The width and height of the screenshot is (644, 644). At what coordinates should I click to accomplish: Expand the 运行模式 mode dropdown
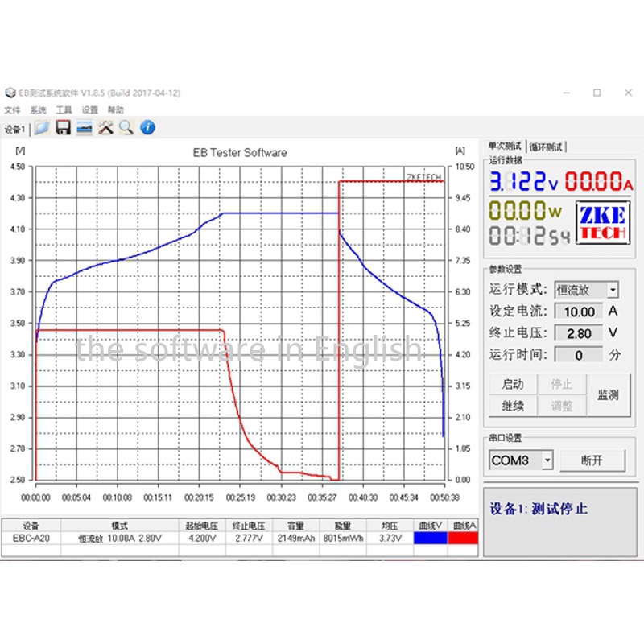click(613, 290)
